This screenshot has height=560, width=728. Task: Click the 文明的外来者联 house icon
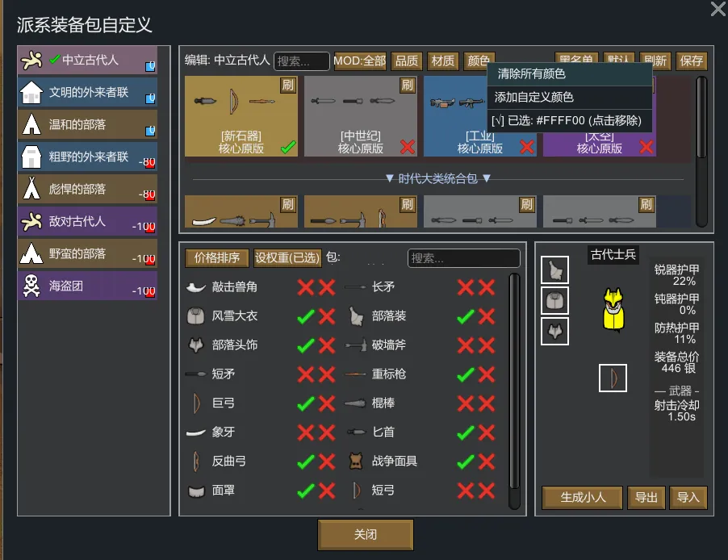(31, 93)
